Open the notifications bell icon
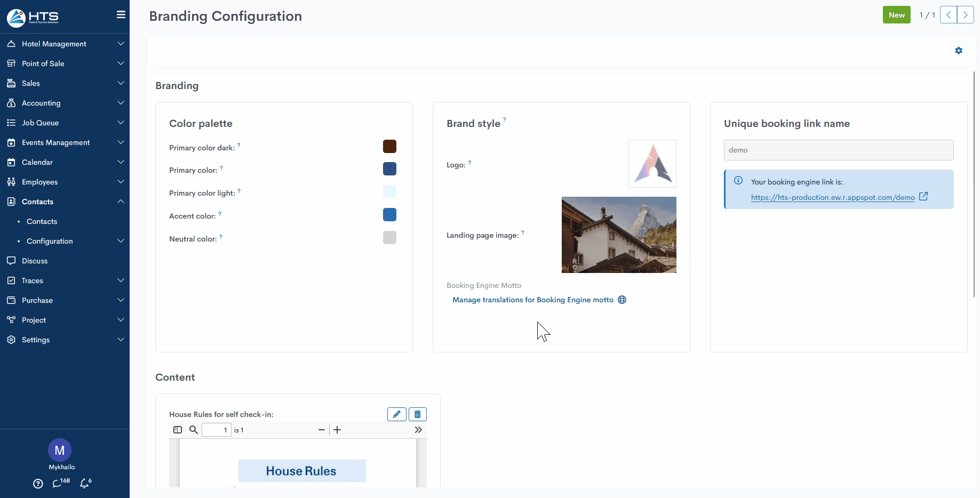The width and height of the screenshot is (980, 498). click(x=85, y=483)
